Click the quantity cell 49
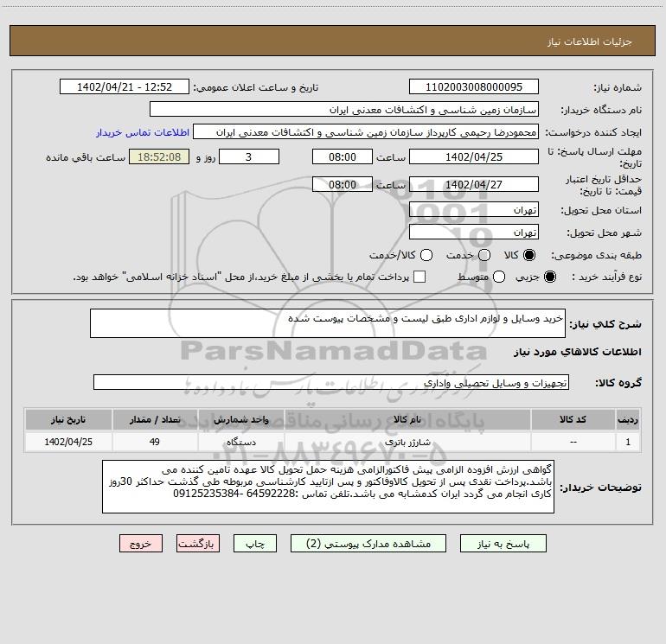This screenshot has width=666, height=644. tap(155, 442)
